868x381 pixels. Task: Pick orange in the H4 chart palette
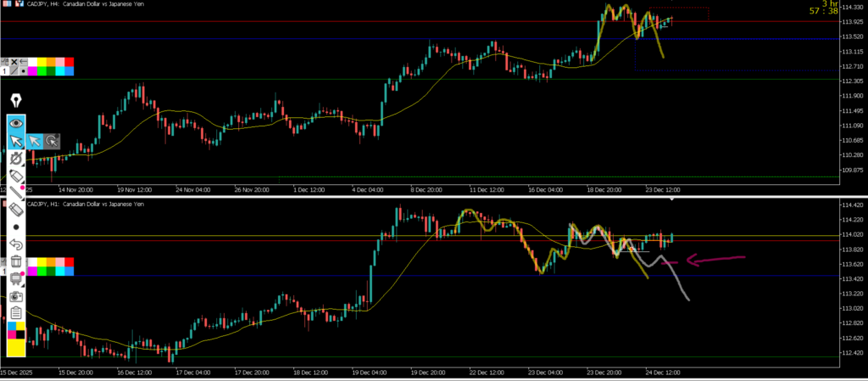[x=51, y=62]
